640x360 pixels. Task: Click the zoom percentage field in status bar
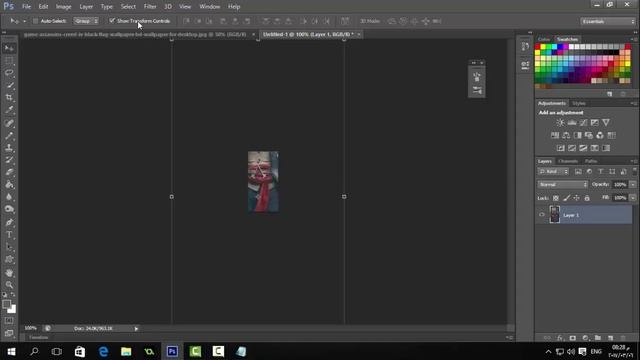pos(31,328)
